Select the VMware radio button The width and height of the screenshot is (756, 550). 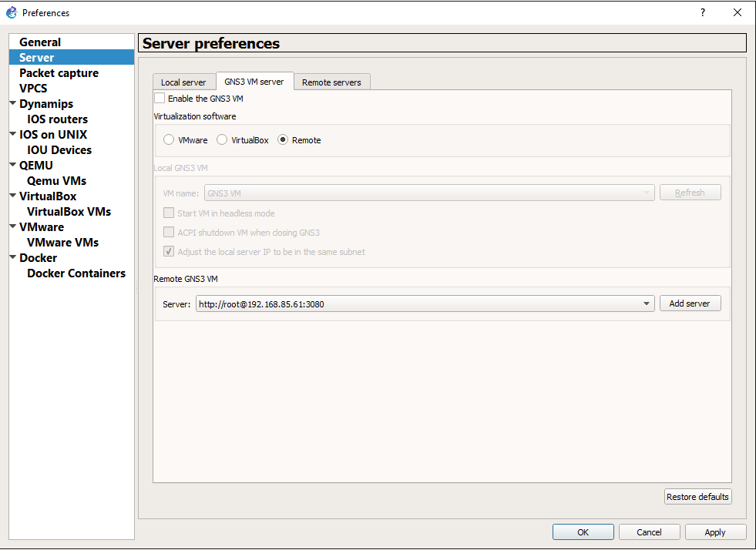pos(168,139)
